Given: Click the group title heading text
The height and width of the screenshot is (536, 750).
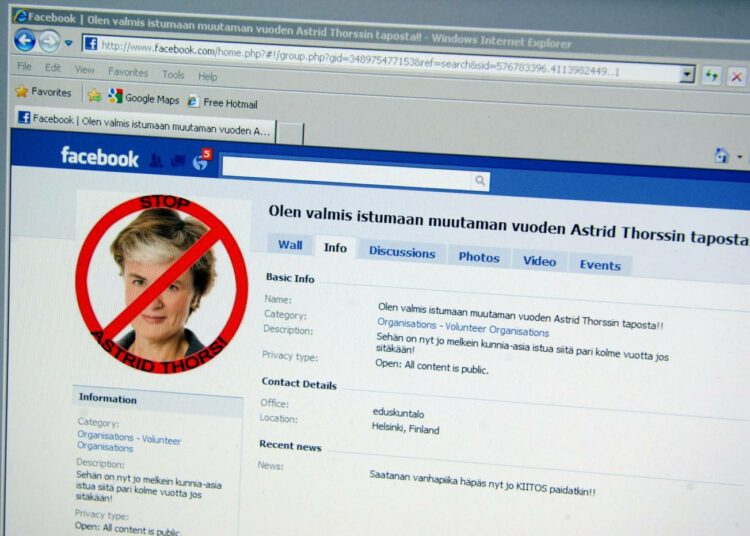Looking at the screenshot, I should click(x=508, y=225).
